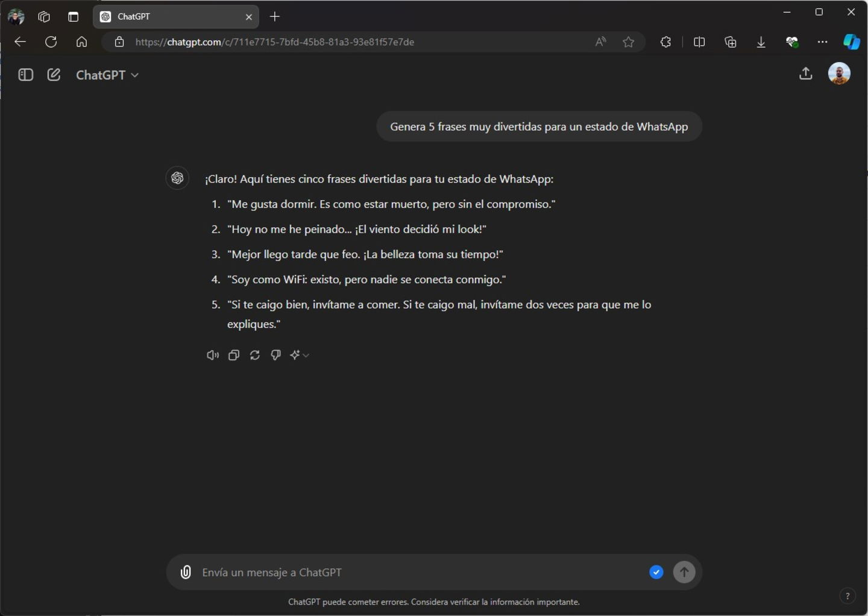The height and width of the screenshot is (616, 868).
Task: Open Settings and more ellipsis menu
Action: 823,42
